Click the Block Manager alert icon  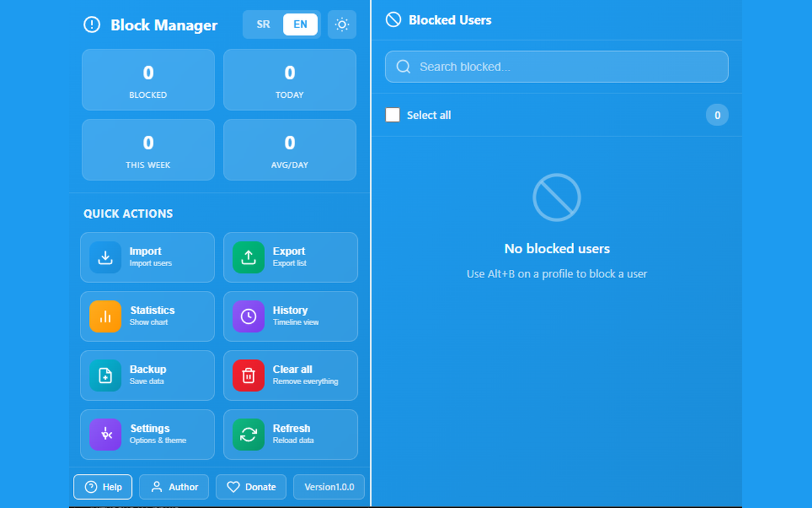[x=92, y=25]
